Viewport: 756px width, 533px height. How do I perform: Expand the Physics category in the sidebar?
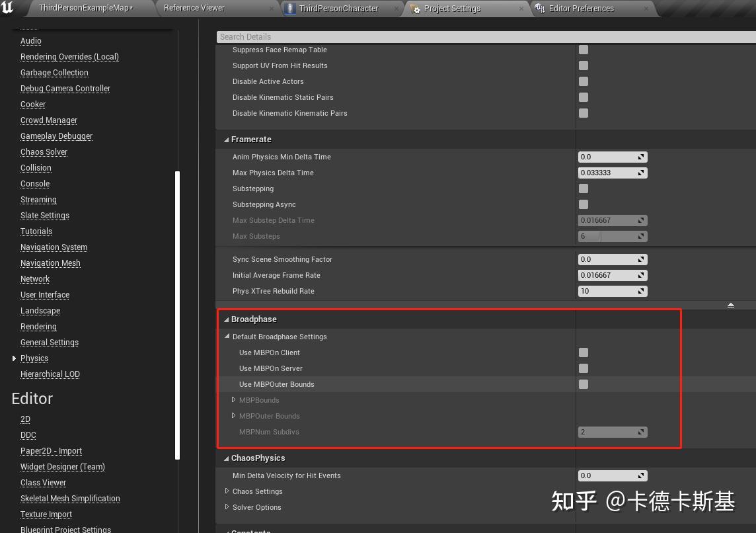click(15, 358)
